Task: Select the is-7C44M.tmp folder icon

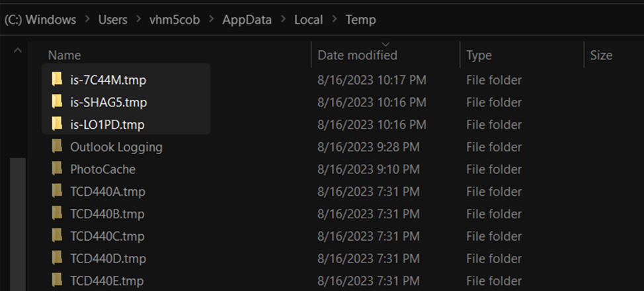Action: (x=57, y=79)
